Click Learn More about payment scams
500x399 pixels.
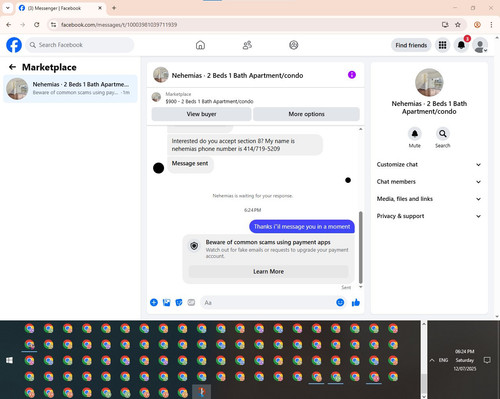(268, 271)
